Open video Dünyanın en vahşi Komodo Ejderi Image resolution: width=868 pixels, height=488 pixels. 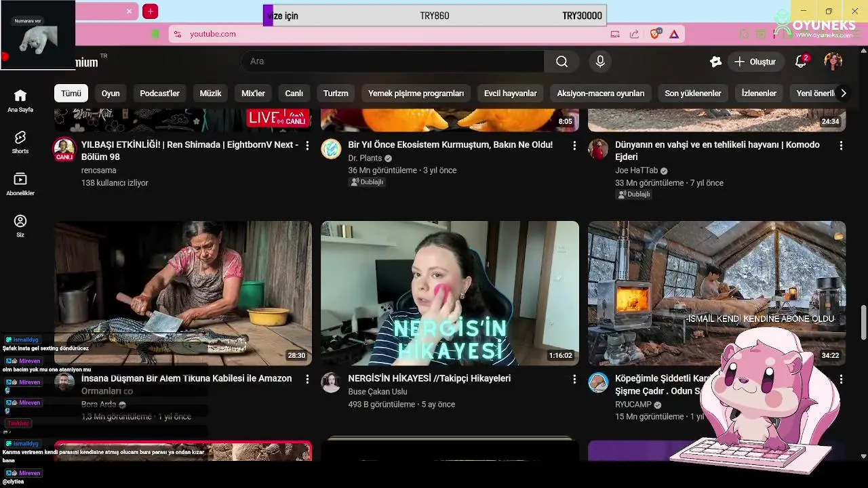click(x=717, y=150)
